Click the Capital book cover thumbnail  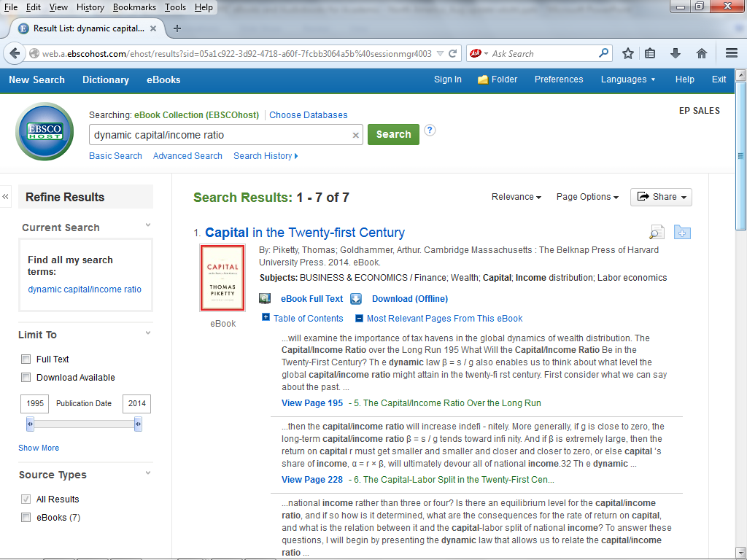point(222,278)
